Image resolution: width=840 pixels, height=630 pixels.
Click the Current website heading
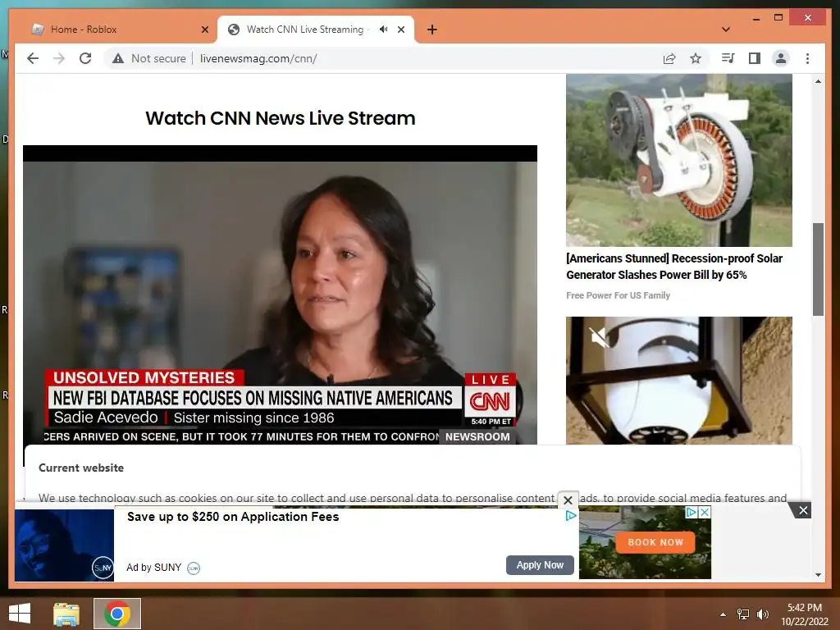[81, 468]
